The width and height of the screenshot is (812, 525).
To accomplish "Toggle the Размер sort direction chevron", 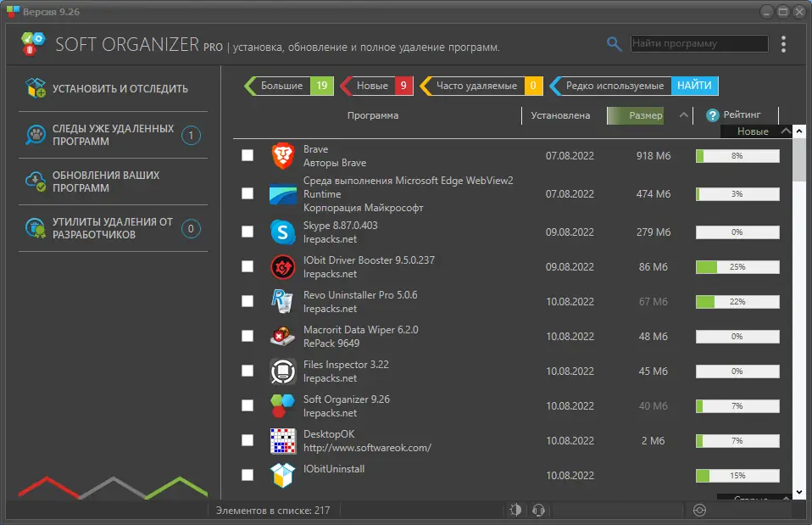I will pos(683,114).
